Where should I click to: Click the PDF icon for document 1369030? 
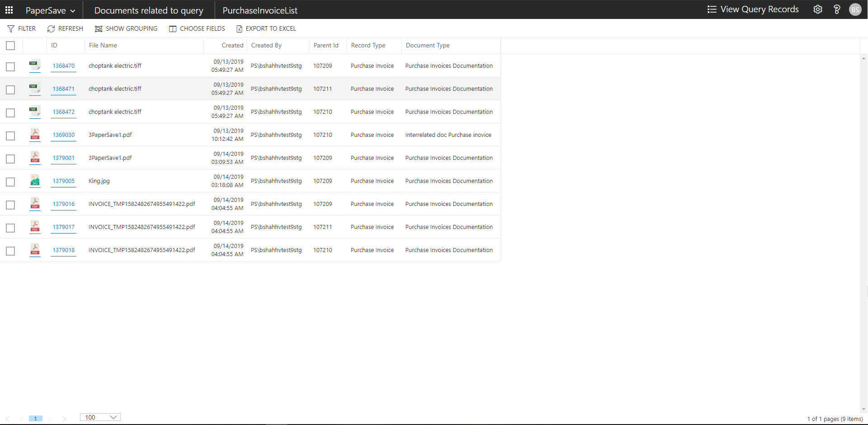coord(35,134)
